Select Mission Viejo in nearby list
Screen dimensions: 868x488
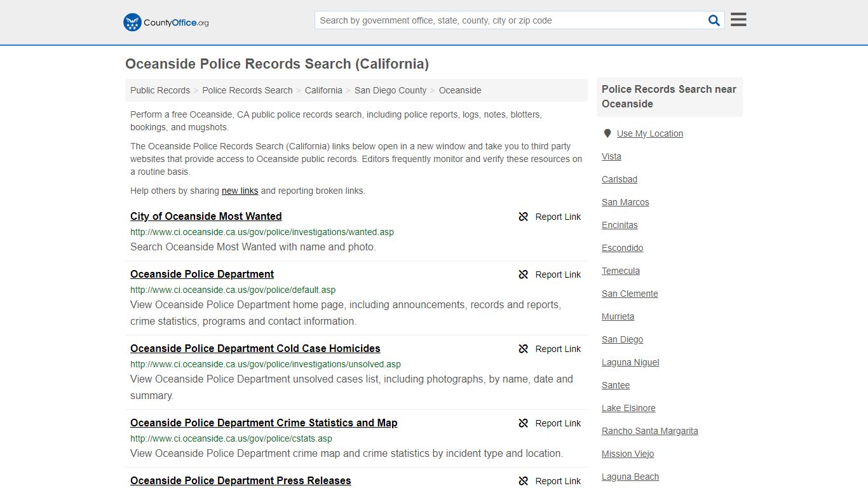tap(628, 454)
